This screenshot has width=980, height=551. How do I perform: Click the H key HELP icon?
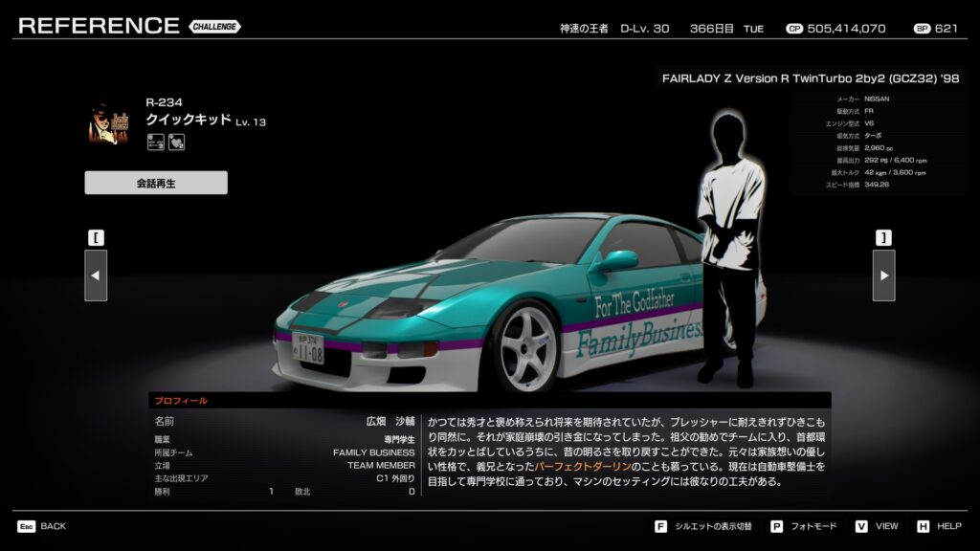(923, 526)
